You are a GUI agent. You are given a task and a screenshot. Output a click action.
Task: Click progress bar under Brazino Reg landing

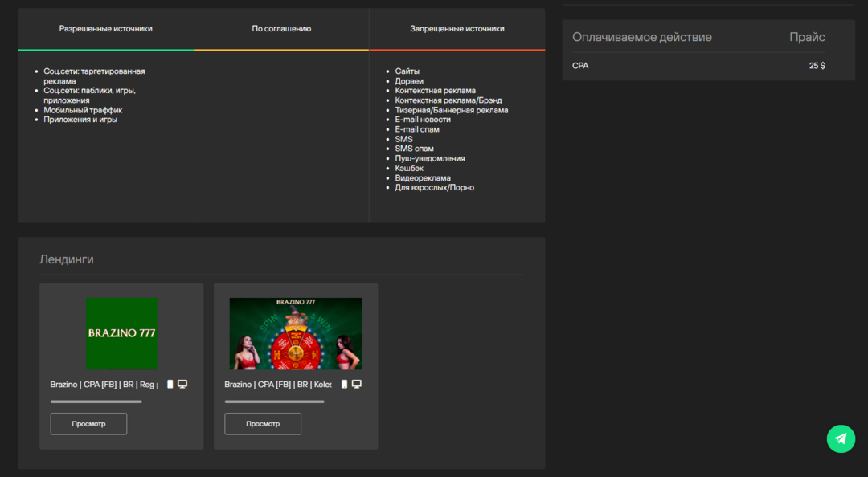[96, 402]
